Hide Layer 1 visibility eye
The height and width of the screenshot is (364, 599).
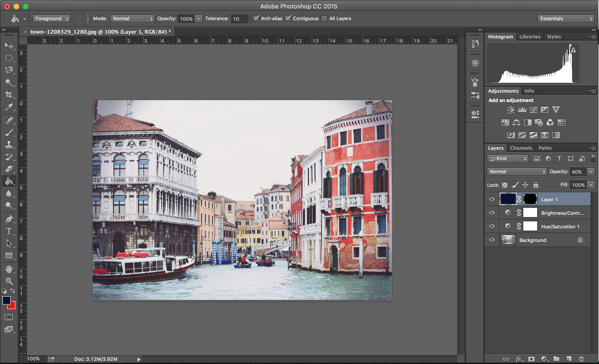click(x=492, y=199)
